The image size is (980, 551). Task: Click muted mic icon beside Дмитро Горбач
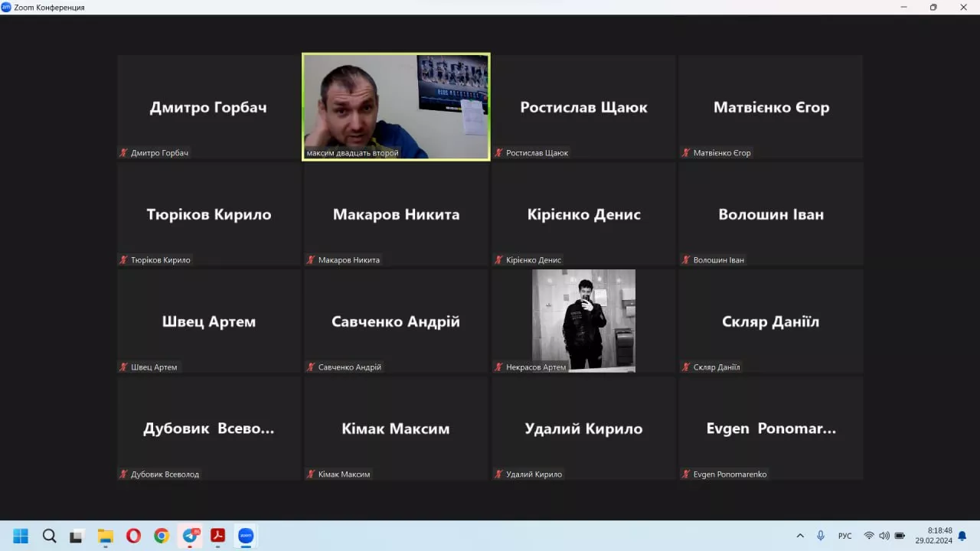(123, 153)
